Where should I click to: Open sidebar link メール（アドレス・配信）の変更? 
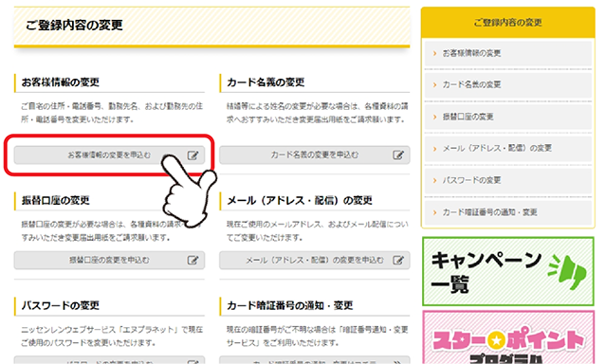(x=508, y=149)
